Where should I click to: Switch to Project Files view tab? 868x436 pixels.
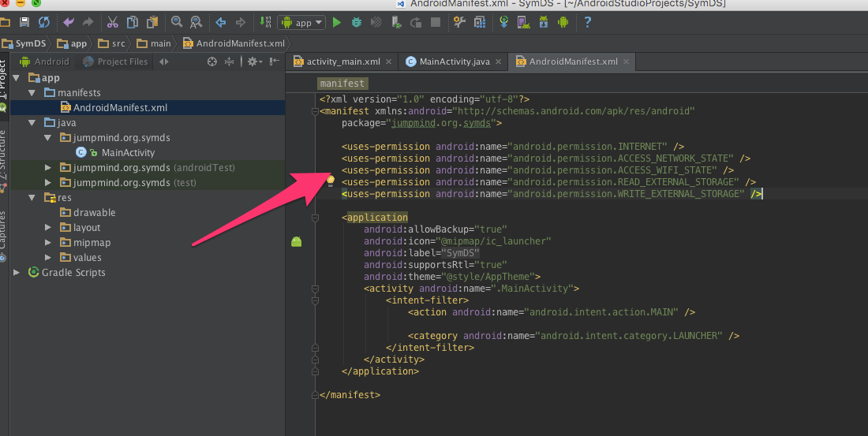coord(115,61)
